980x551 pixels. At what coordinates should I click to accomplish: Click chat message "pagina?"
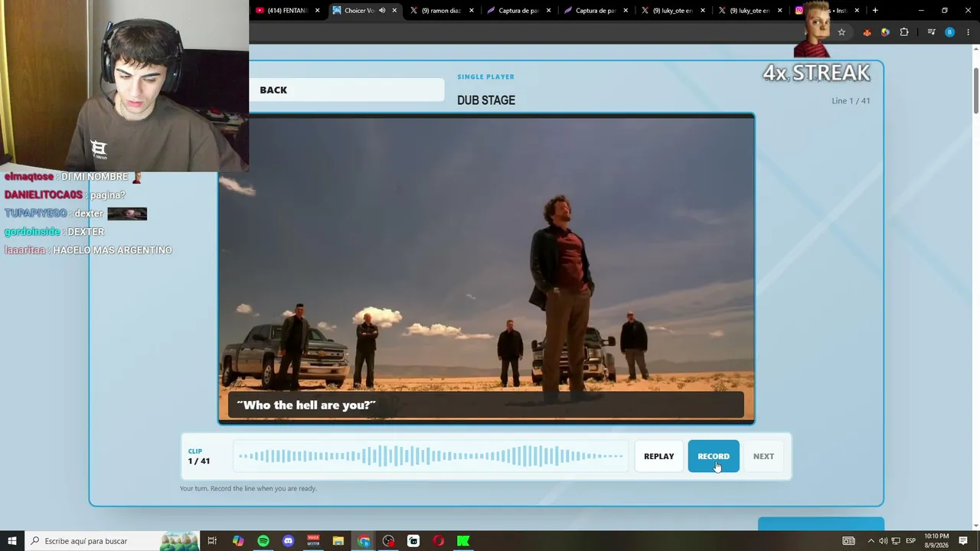click(x=107, y=195)
